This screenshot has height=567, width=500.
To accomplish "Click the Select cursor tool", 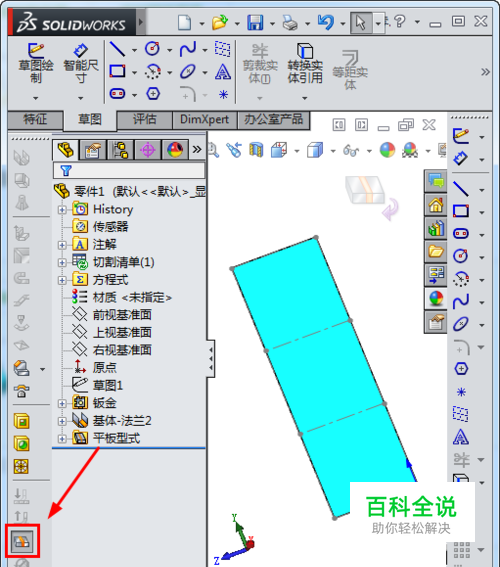I will click(360, 22).
